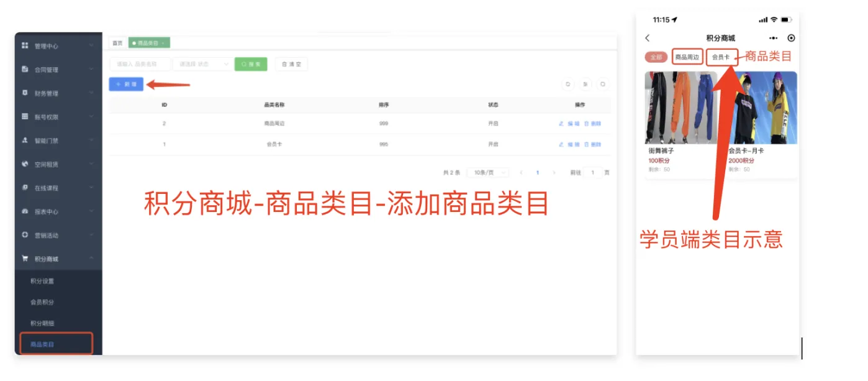Click the 品类名称 search input field
868x381 pixels.
(140, 64)
